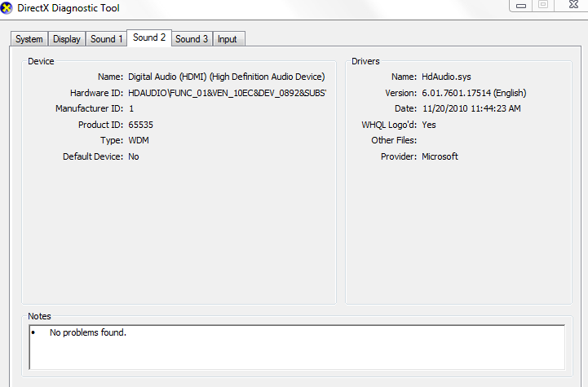Open the Display tab
The height and width of the screenshot is (387, 588).
67,39
